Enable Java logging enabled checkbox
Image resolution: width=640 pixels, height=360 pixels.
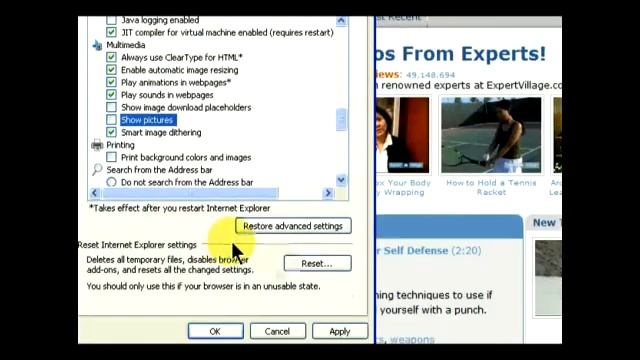111,20
